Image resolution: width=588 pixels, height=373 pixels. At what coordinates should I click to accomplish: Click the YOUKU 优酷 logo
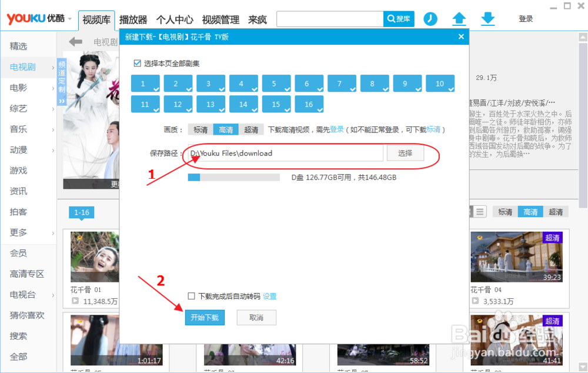coord(35,18)
